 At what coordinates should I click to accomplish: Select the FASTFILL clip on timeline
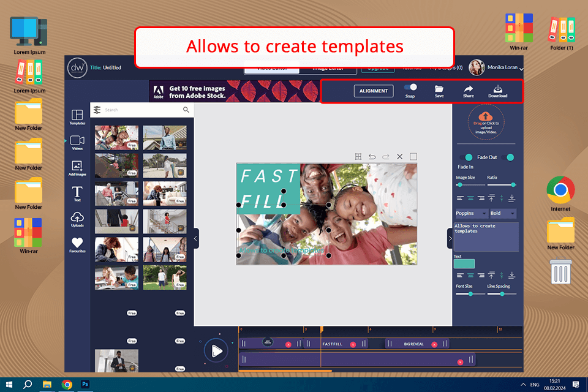(x=335, y=344)
